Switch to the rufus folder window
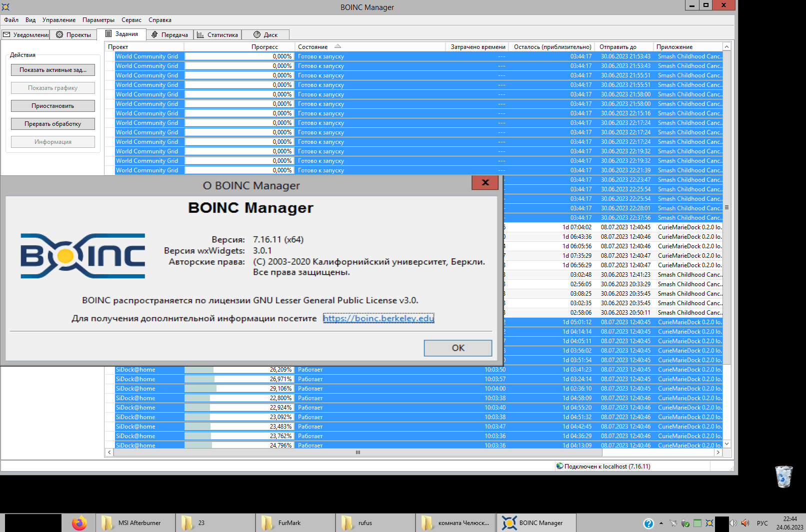This screenshot has width=806, height=532. pyautogui.click(x=375, y=523)
